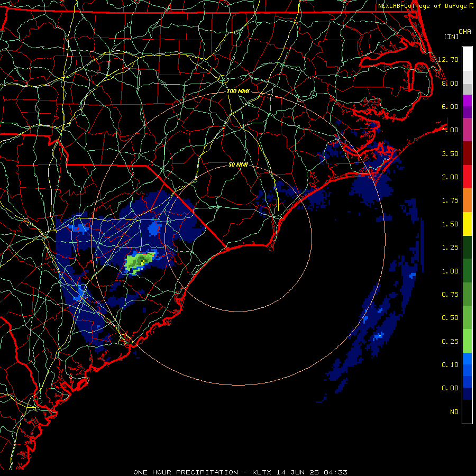The width and height of the screenshot is (476, 476).
Task: Click the 1.25 legend value
Action: point(450,248)
